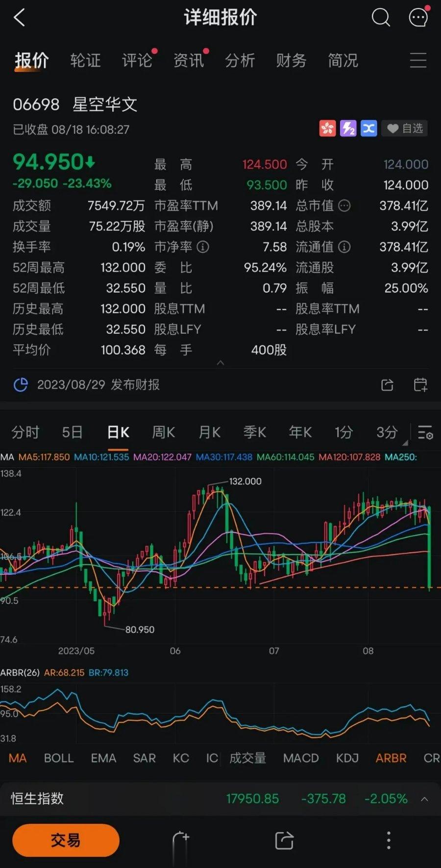Viewport: 441px width, 868px height.
Task: Tap the 80.950 low marker on chart
Action: (140, 630)
